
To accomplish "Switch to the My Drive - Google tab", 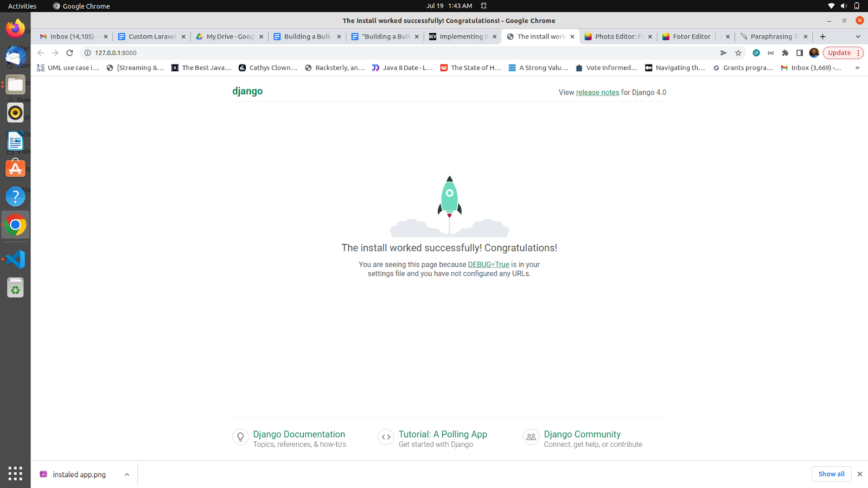I will click(229, 36).
